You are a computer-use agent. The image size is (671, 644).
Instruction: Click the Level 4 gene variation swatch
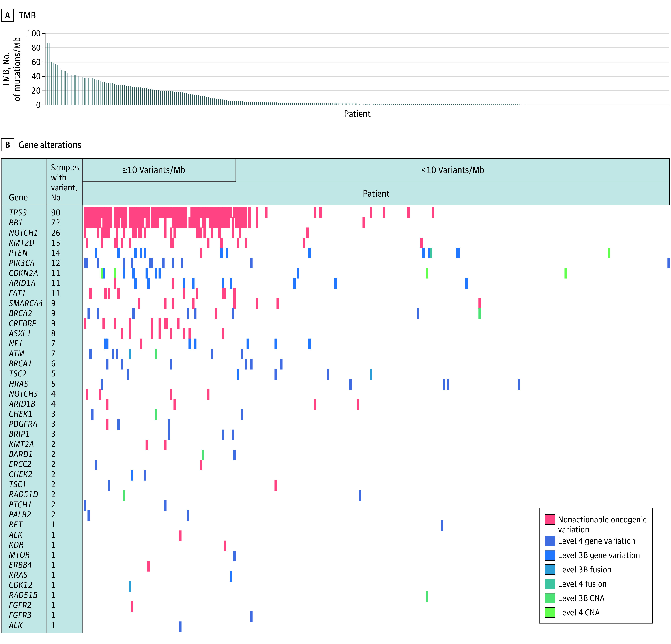point(550,541)
